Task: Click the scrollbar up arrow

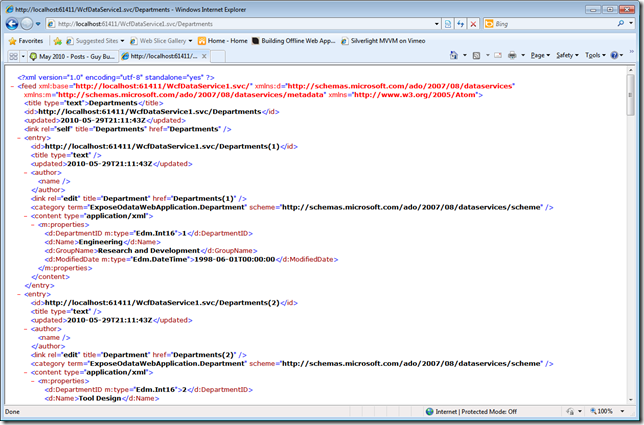Action: pyautogui.click(x=630, y=71)
